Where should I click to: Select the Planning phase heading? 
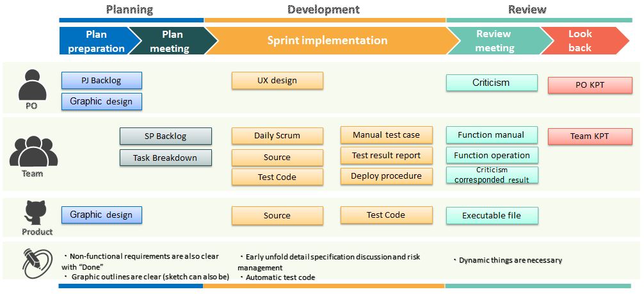[129, 9]
